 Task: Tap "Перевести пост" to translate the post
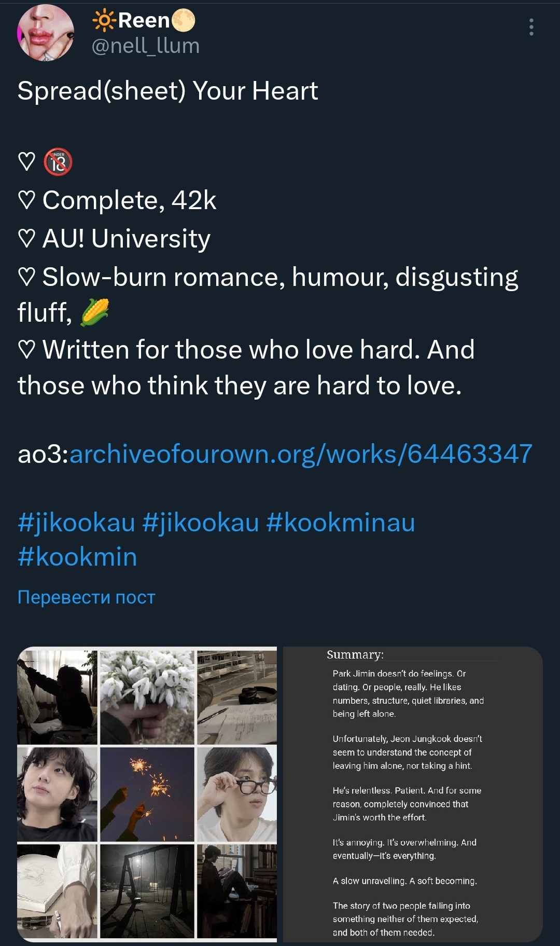pyautogui.click(x=86, y=597)
